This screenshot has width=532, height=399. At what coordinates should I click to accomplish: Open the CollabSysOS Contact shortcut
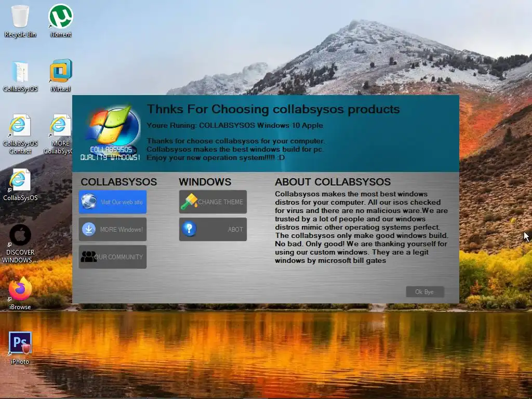(x=20, y=135)
